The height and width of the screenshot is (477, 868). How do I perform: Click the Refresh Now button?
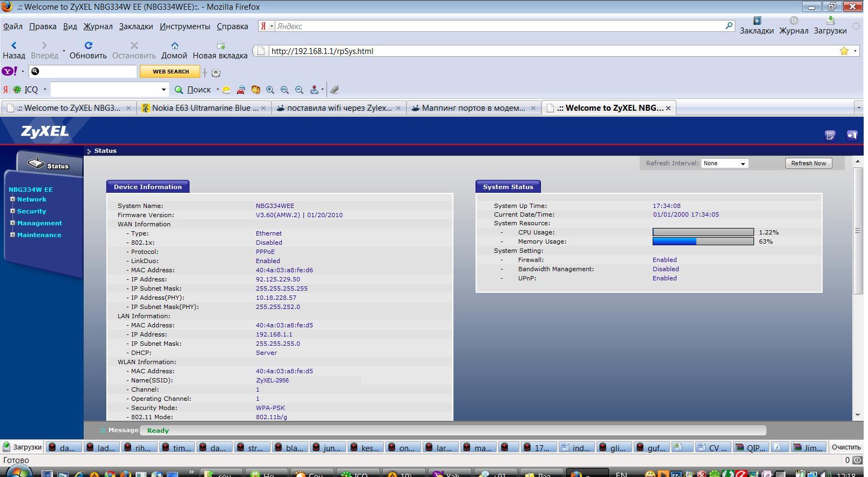click(x=809, y=163)
